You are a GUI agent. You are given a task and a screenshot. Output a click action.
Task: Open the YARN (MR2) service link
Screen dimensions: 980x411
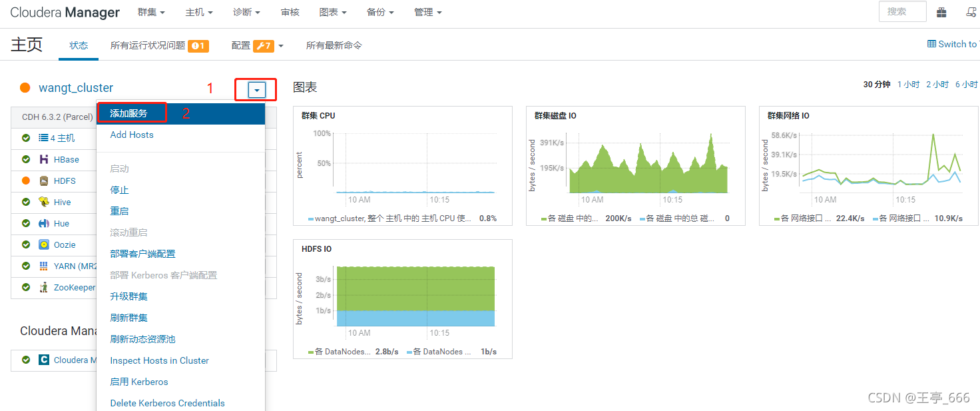75,266
